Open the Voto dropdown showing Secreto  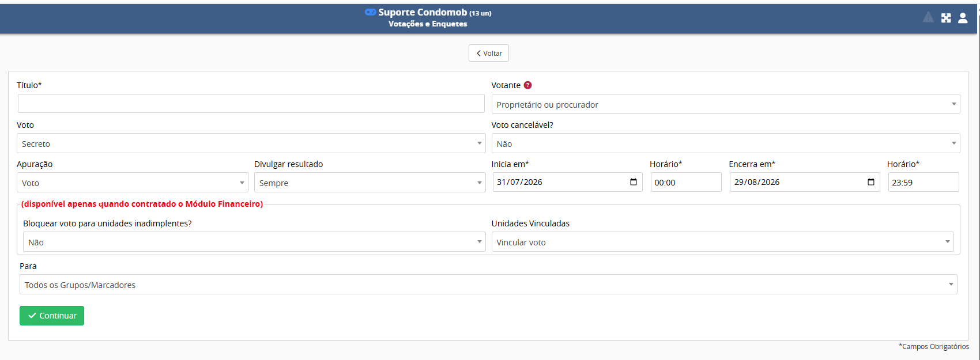251,143
